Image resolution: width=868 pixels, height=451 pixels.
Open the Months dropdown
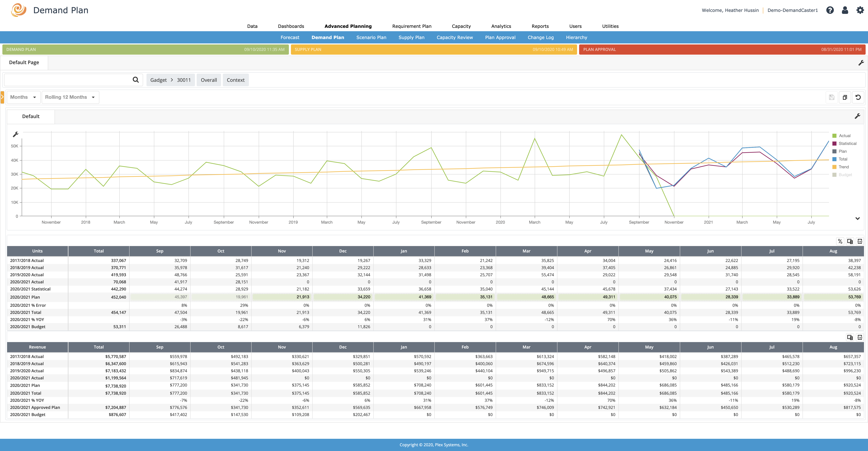tap(23, 97)
